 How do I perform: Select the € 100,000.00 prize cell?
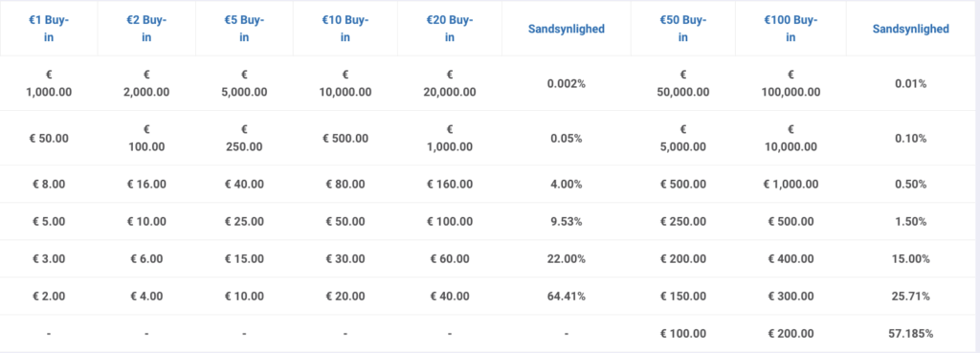791,83
